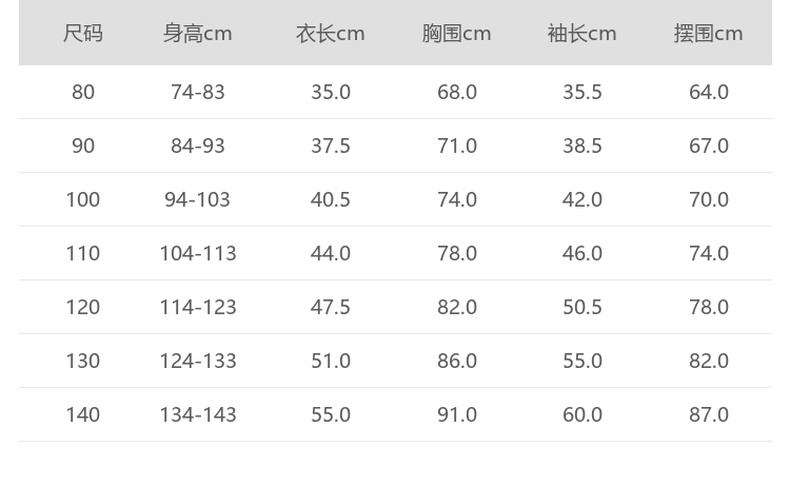Select size 100 in the size column
The image size is (790, 485).
pos(83,200)
